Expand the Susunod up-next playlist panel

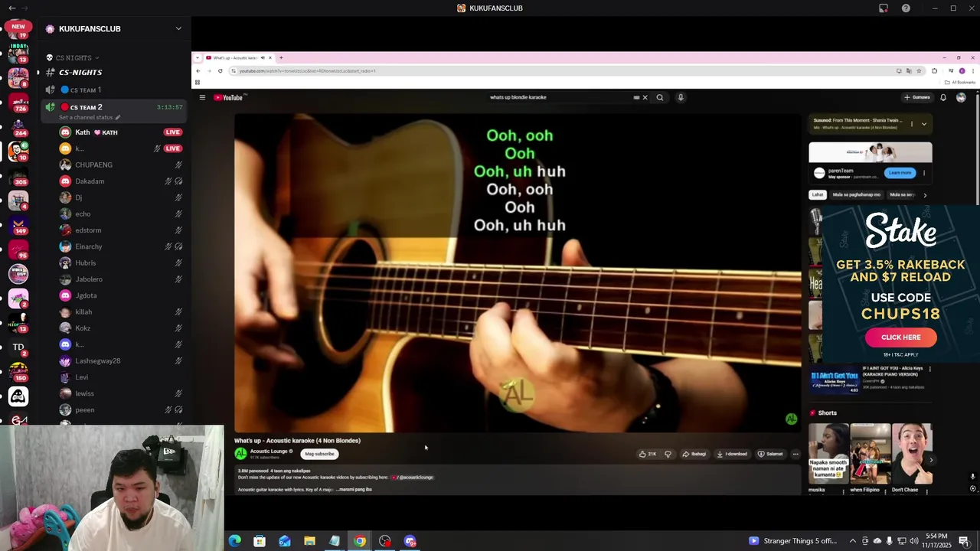(x=924, y=124)
